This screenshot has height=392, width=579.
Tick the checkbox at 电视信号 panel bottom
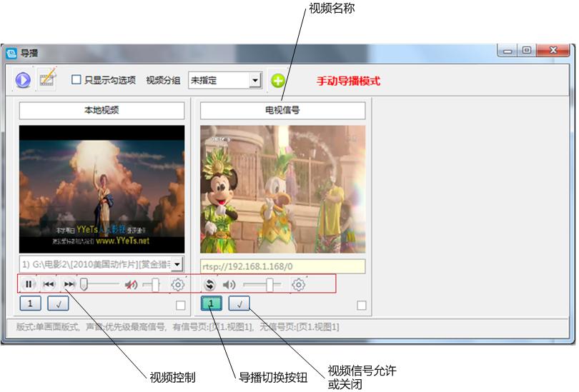[x=362, y=306]
